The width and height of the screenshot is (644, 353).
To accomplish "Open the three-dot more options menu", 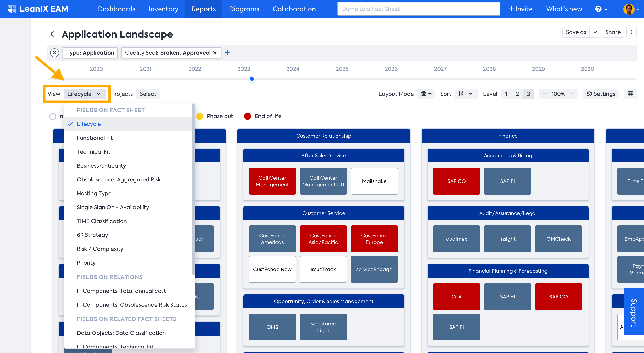I will (x=631, y=32).
